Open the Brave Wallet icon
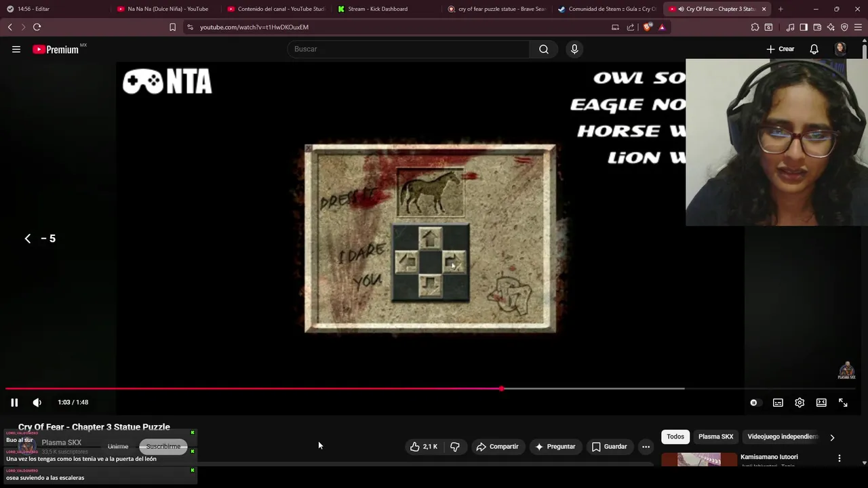The width and height of the screenshot is (868, 488). (x=817, y=27)
